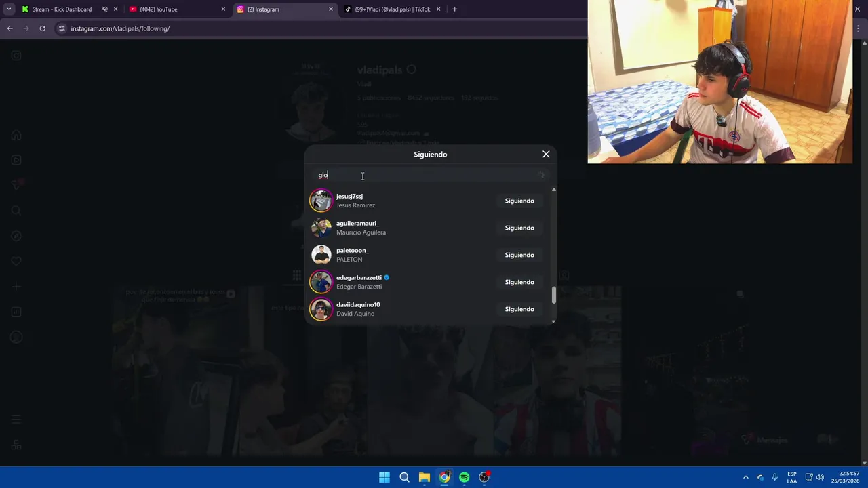Close the TikTok tab
Screen dimensions: 868x488
(438, 9)
